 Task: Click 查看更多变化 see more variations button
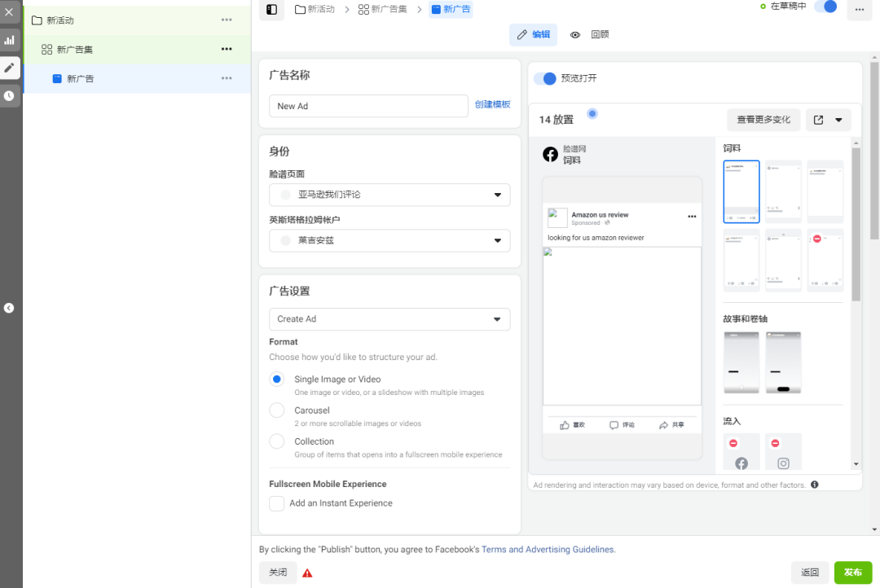click(x=763, y=120)
